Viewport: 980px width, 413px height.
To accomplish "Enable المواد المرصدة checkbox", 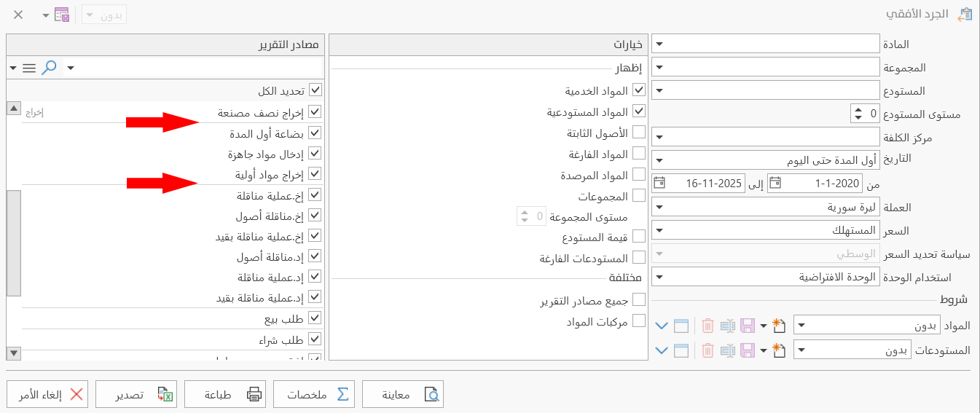I will click(x=639, y=175).
